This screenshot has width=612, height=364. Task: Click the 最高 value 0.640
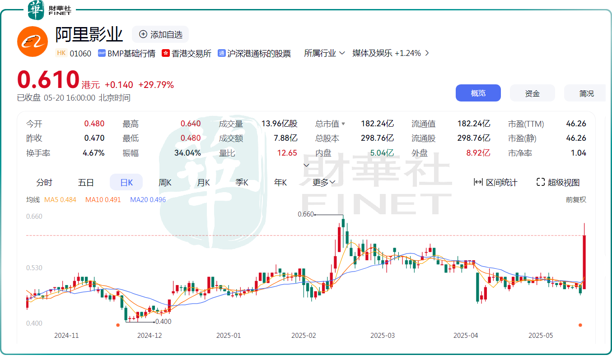click(191, 124)
